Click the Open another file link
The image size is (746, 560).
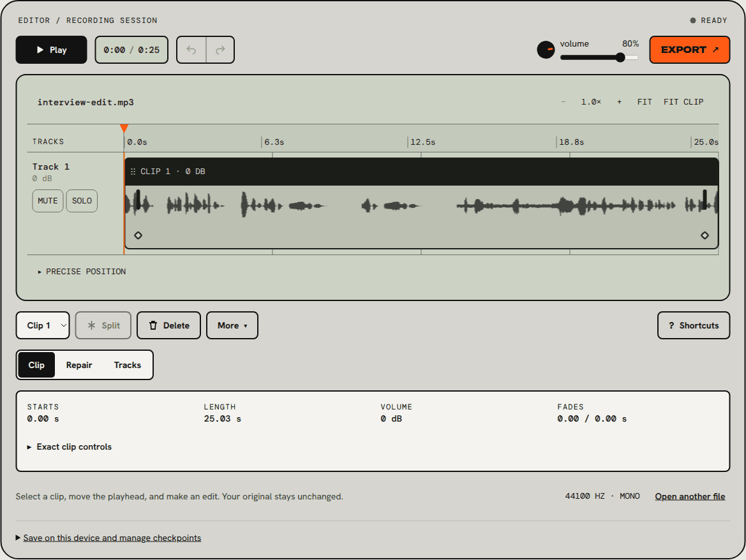[690, 496]
